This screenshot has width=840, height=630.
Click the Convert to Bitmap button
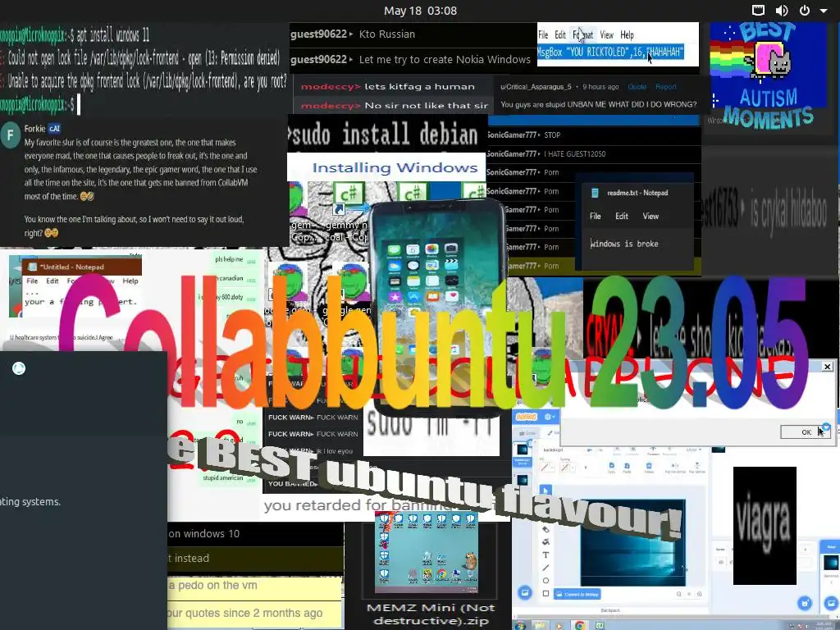coord(577,594)
